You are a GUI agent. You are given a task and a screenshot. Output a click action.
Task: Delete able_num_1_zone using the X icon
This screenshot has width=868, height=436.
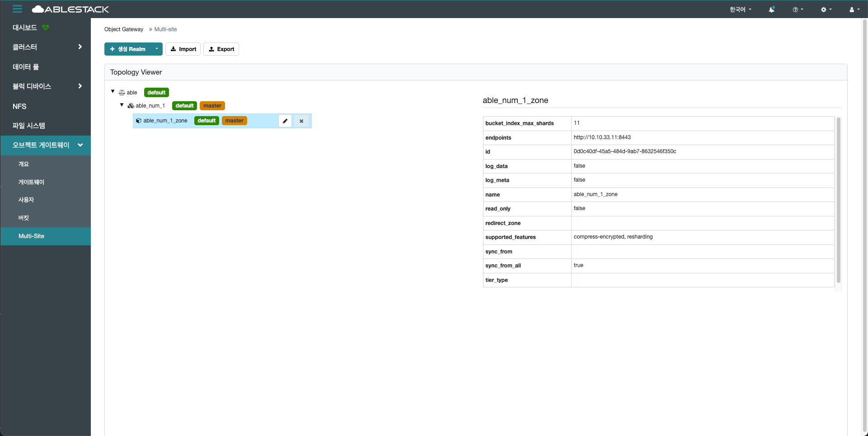pos(301,121)
